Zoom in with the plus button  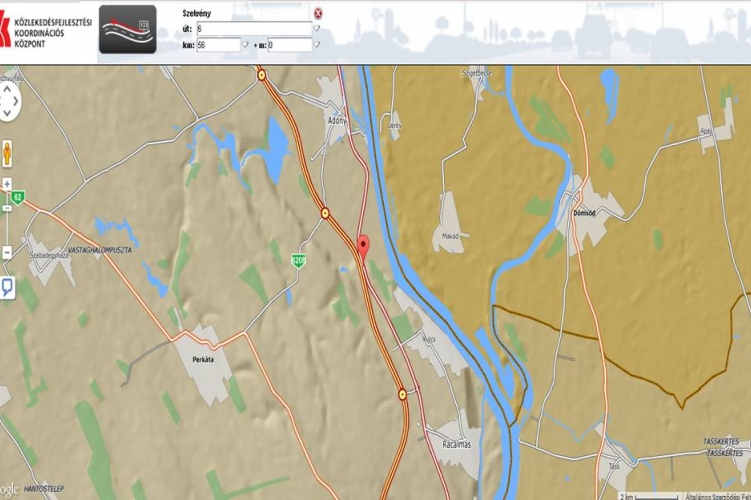click(8, 184)
